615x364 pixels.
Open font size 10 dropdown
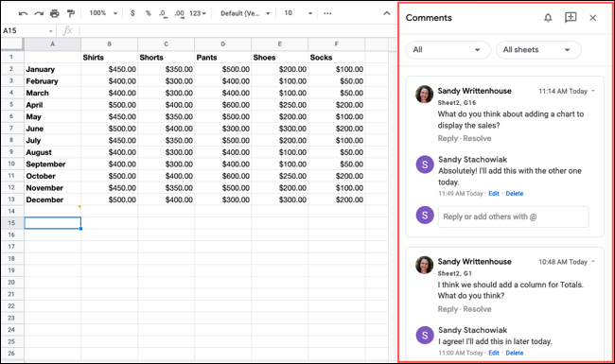click(x=298, y=13)
